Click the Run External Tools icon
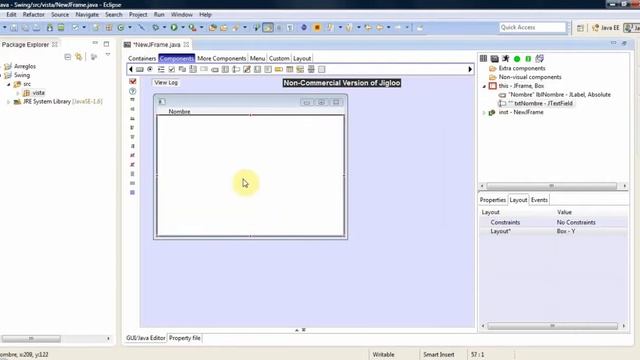 (192, 27)
